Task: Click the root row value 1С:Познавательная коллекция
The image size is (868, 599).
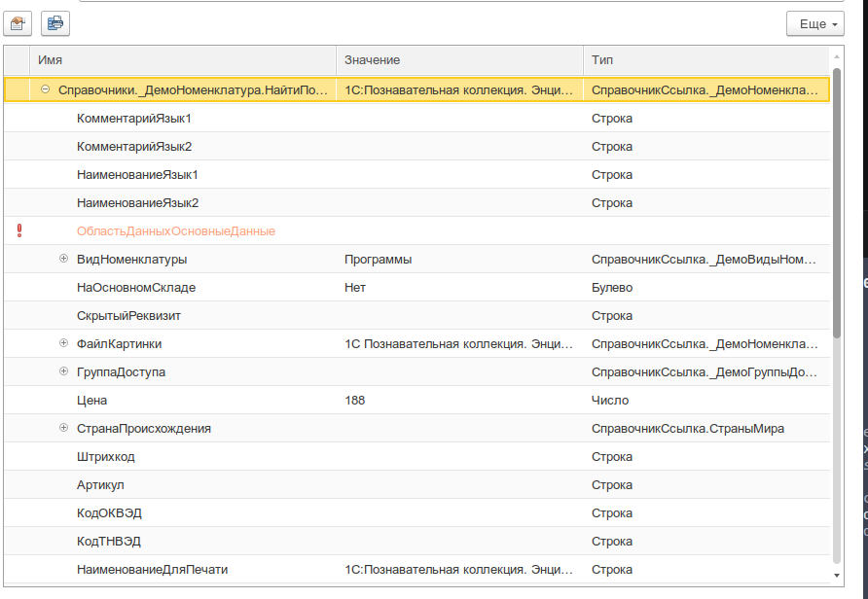Action: (x=459, y=90)
